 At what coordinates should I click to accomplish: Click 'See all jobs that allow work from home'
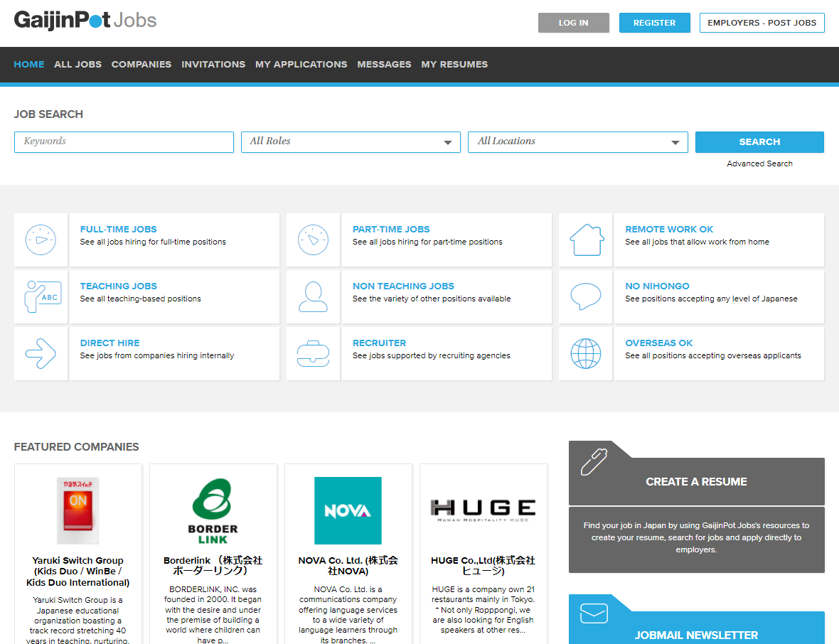[x=697, y=242]
